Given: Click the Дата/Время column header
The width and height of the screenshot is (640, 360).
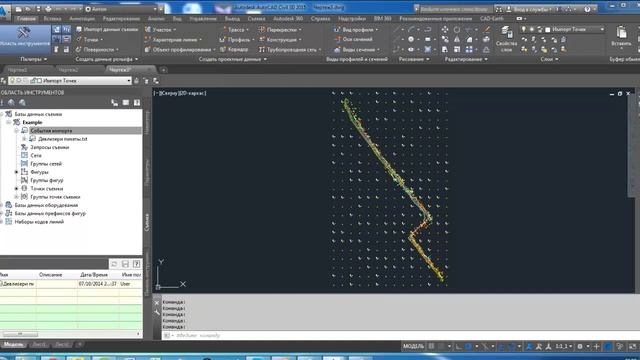Looking at the screenshot, I should click(94, 275).
